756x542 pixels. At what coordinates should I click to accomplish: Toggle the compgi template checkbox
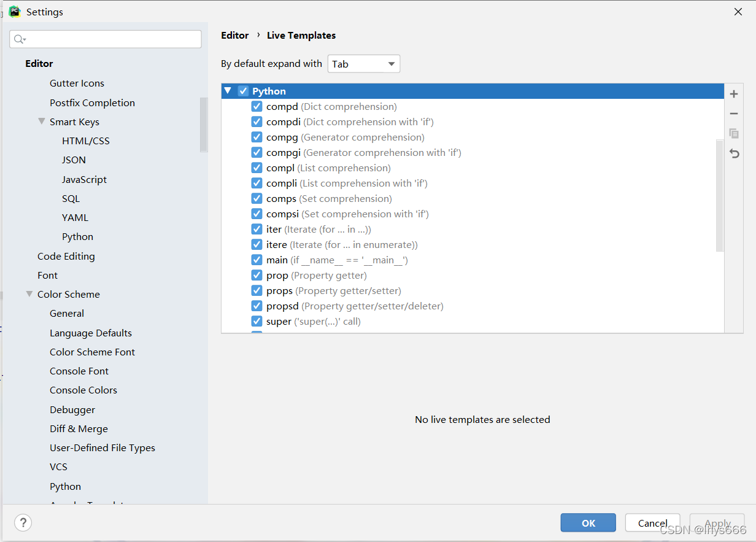[x=257, y=152]
